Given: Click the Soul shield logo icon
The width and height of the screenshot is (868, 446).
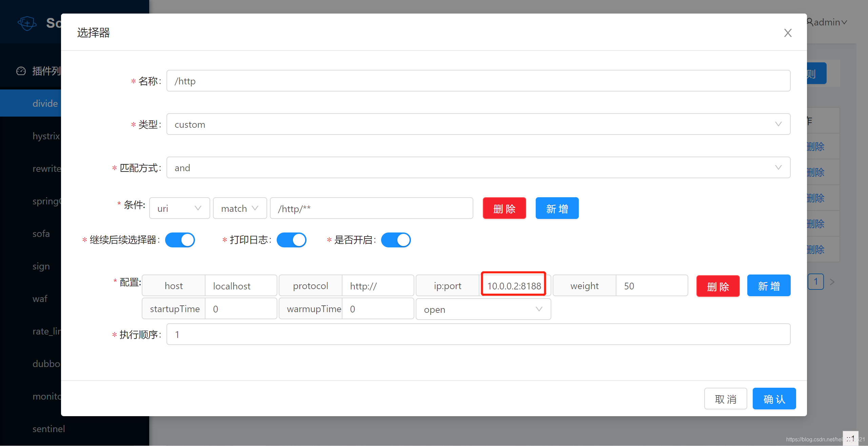Looking at the screenshot, I should click(27, 23).
